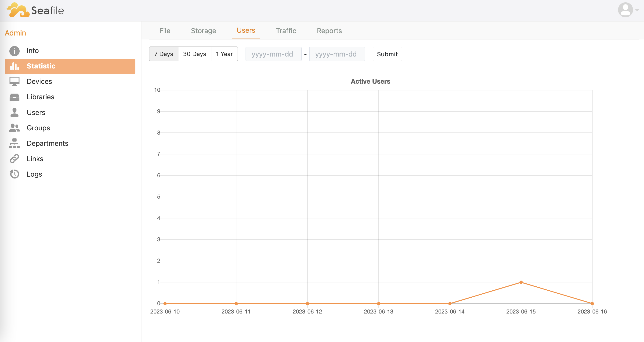Open the Info admin page

[x=70, y=51]
